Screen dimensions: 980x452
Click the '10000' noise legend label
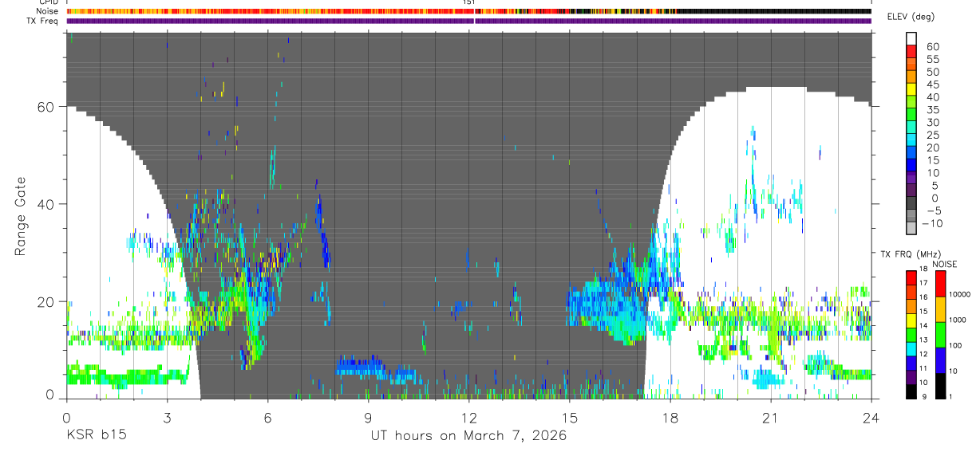coord(961,294)
